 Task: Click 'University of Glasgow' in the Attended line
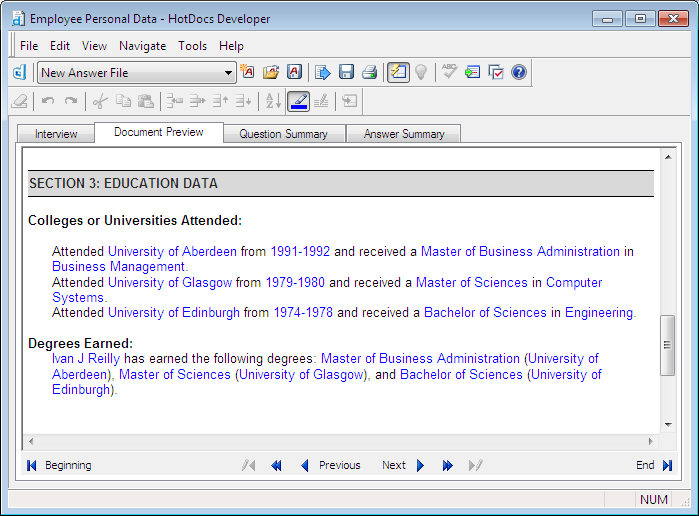pyautogui.click(x=170, y=283)
